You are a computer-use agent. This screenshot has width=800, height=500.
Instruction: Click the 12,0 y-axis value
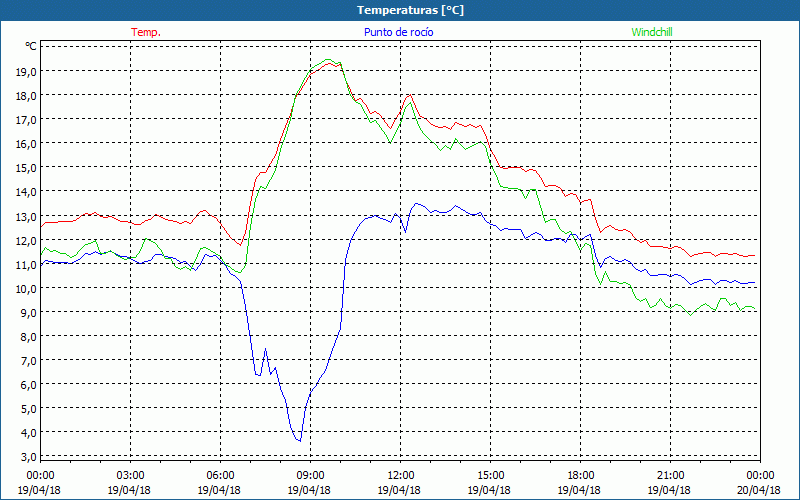coord(27,240)
